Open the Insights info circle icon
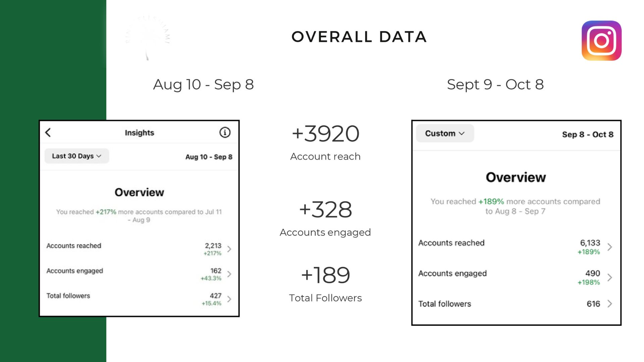 coord(225,132)
